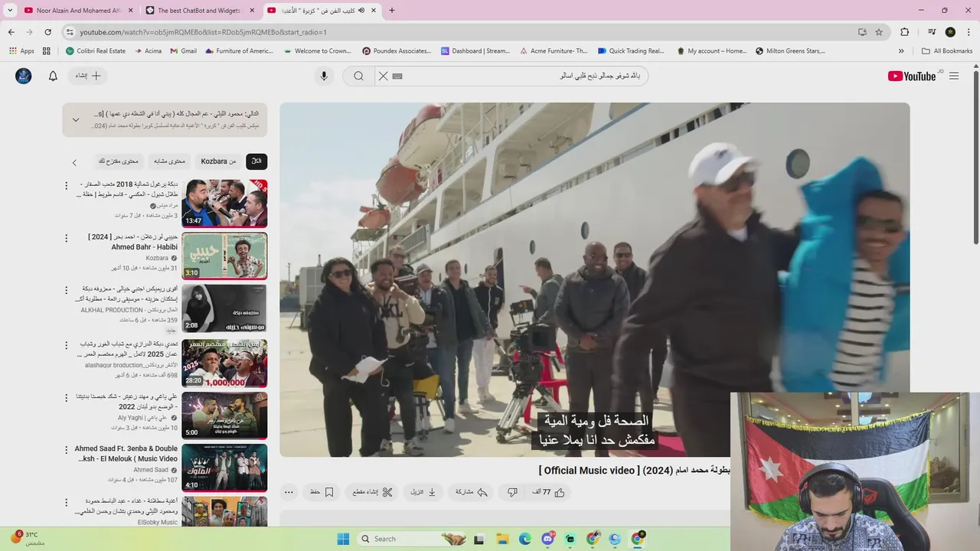Open options for Aly Yaghi video
The height and width of the screenshot is (551, 980).
coord(66,397)
